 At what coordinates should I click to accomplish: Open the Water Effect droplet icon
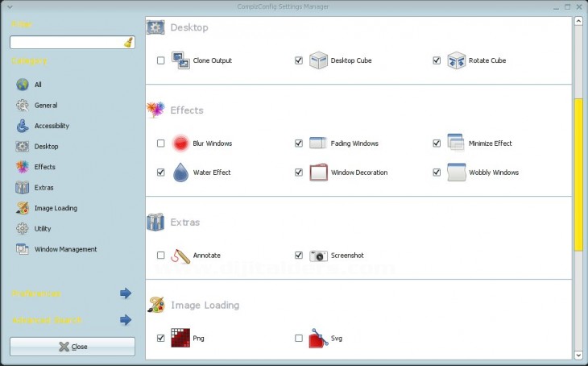click(180, 173)
